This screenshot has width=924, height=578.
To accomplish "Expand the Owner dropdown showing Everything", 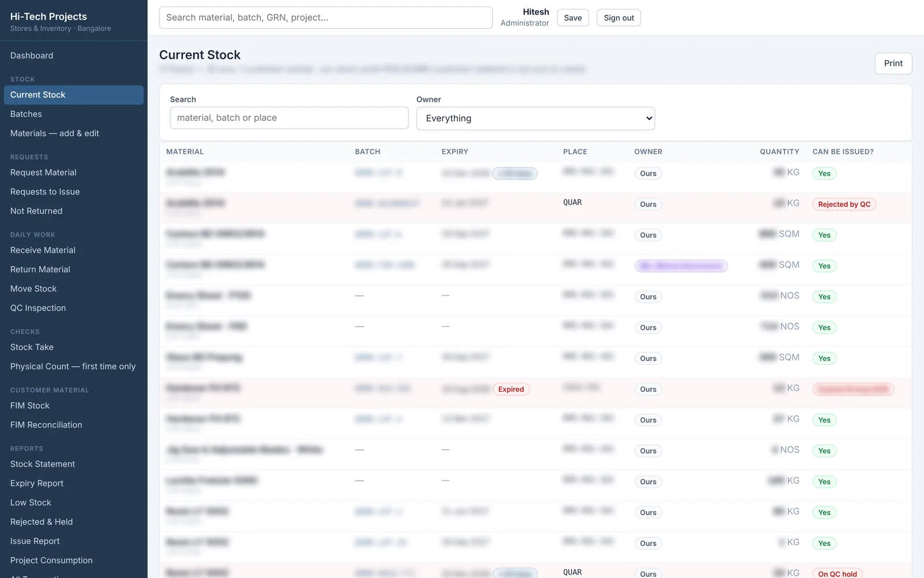I will 535,118.
